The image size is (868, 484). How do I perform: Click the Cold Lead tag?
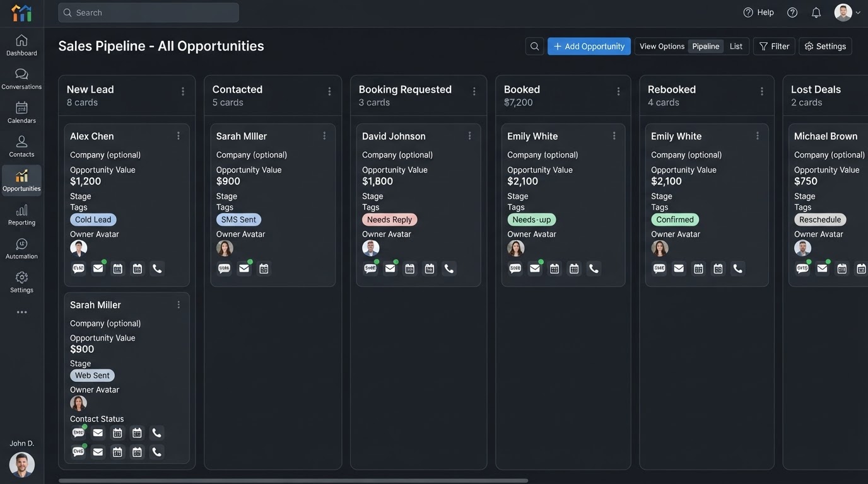point(93,220)
